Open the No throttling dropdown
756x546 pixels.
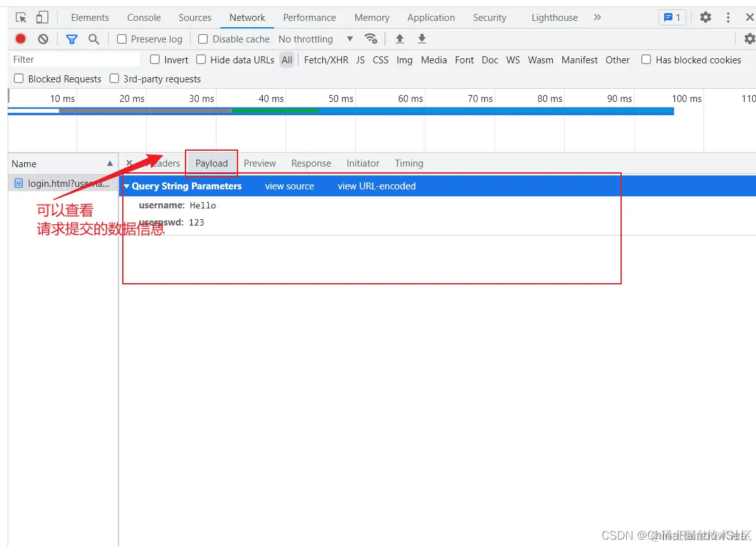pos(316,39)
